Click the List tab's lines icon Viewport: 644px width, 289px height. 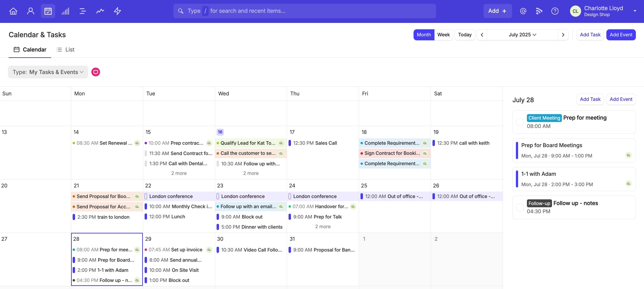click(x=59, y=50)
